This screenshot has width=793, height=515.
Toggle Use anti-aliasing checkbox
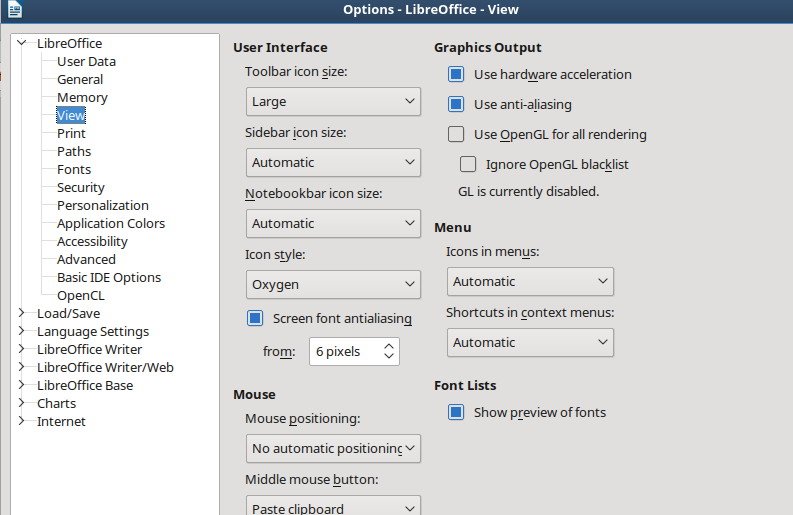point(456,104)
